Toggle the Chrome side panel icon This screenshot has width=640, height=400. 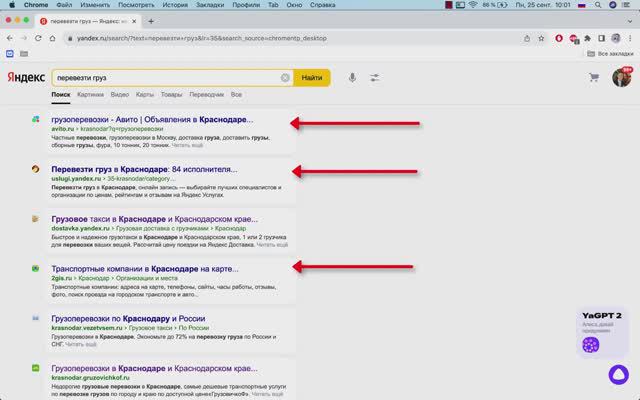602,38
